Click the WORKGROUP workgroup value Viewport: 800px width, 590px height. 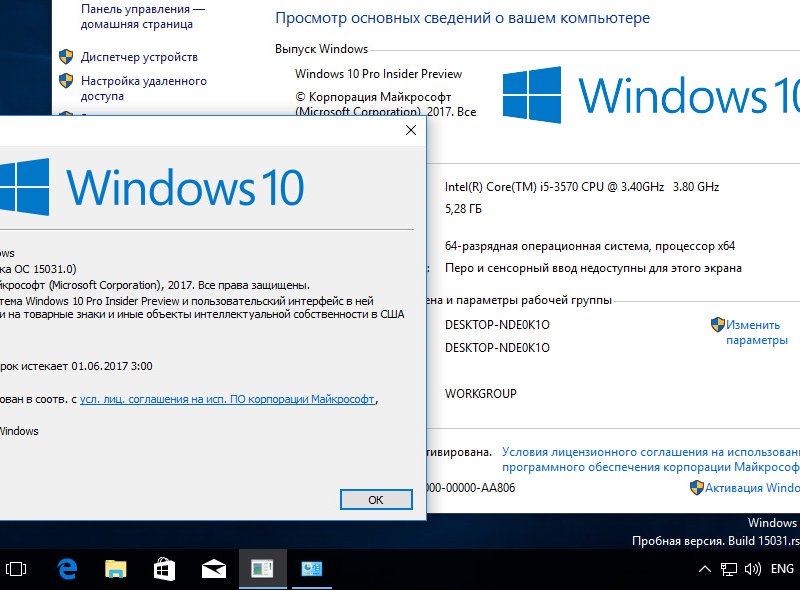click(x=481, y=394)
